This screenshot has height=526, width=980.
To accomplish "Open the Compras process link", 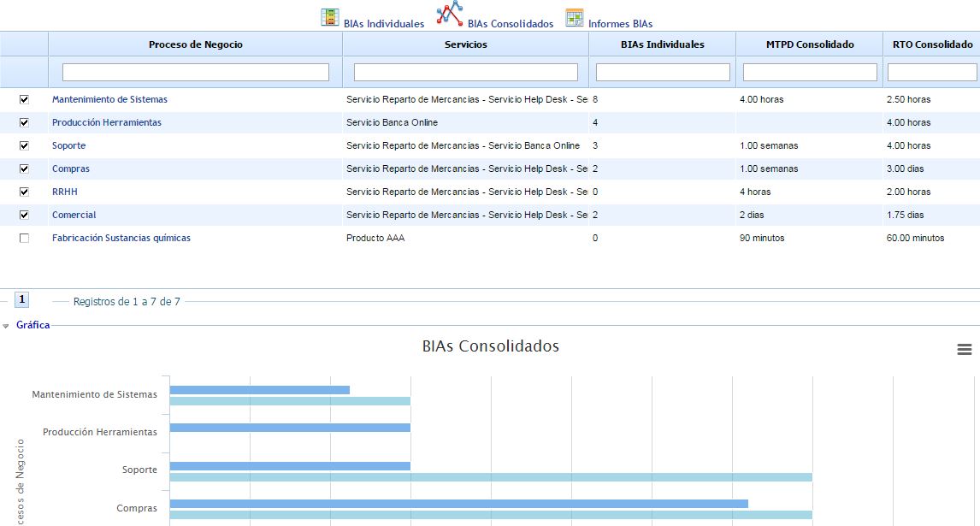I will point(70,168).
